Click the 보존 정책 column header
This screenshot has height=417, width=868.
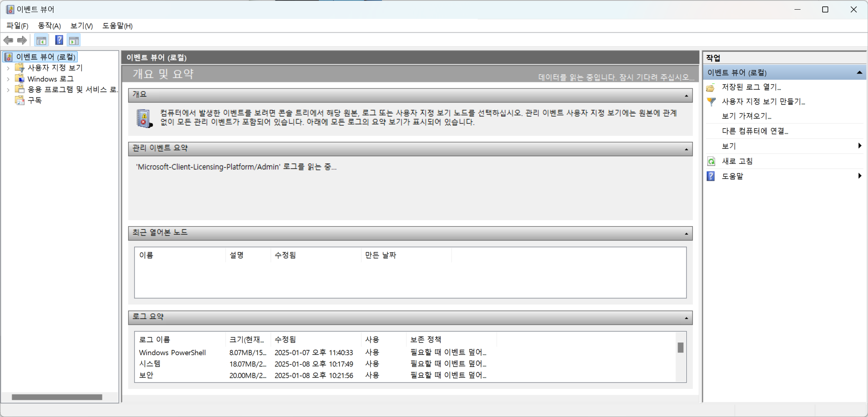coord(452,339)
